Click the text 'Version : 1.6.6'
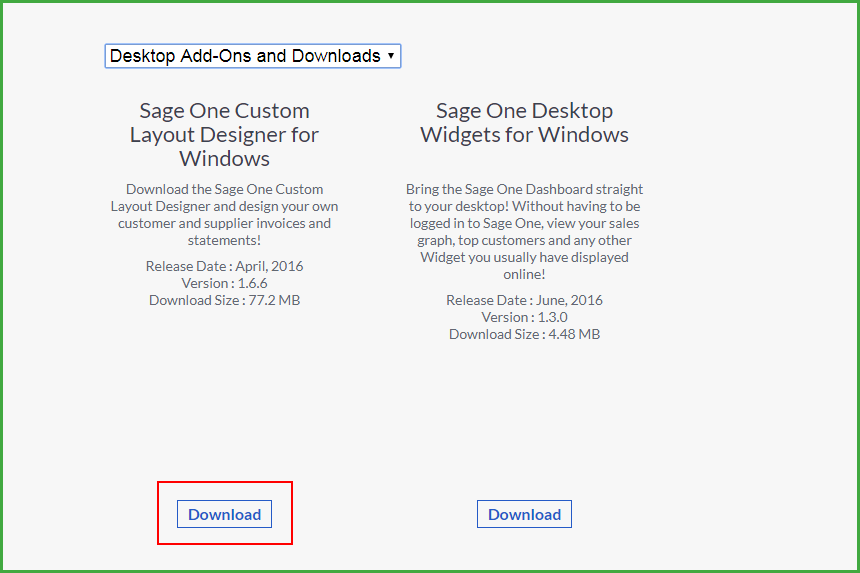The height and width of the screenshot is (573, 860). 224,283
